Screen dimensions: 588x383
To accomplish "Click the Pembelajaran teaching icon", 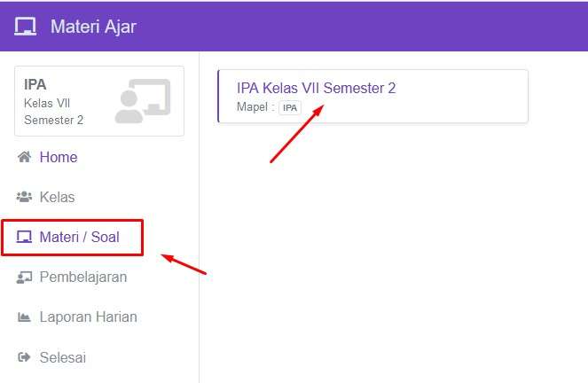I will pyautogui.click(x=25, y=277).
